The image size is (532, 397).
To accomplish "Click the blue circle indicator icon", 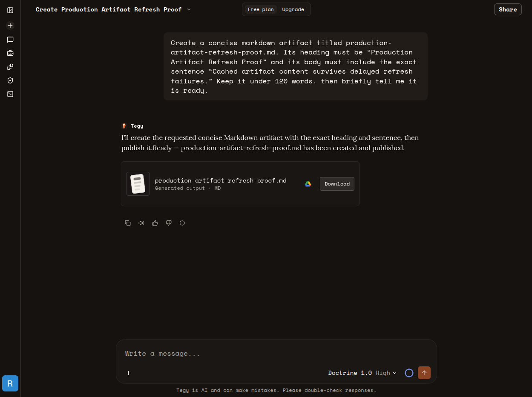I will pos(409,373).
